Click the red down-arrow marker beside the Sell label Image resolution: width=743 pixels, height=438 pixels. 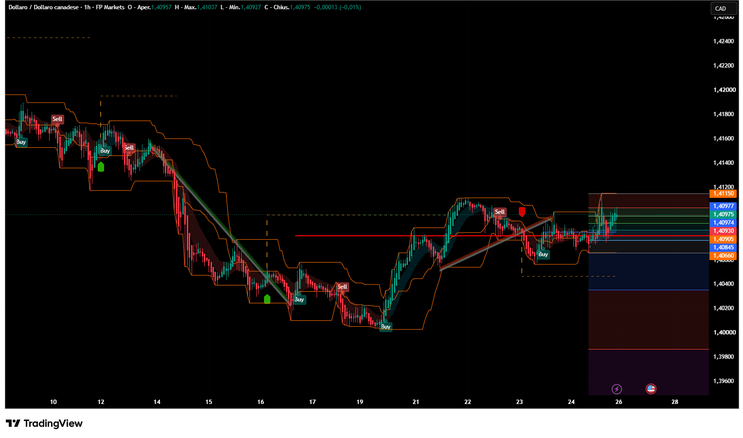tap(522, 211)
